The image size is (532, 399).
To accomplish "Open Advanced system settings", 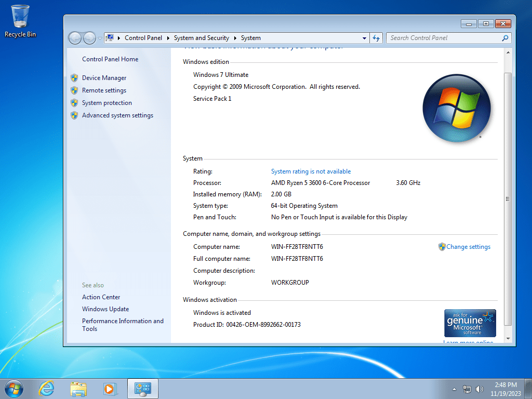I will pos(117,115).
